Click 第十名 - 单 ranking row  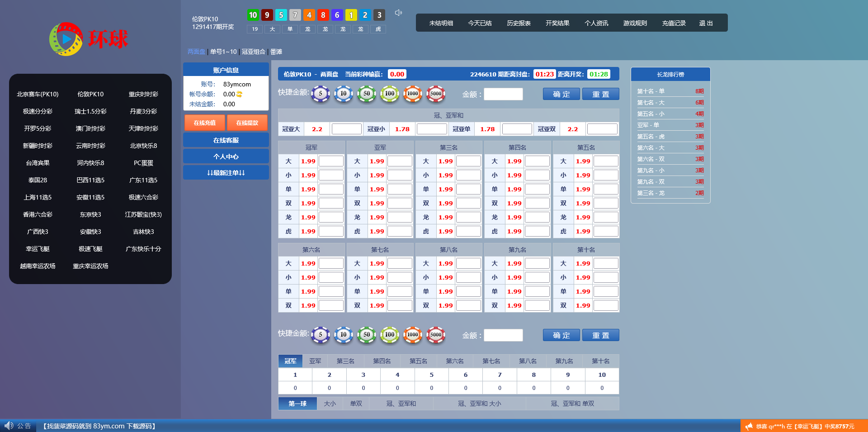(670, 91)
